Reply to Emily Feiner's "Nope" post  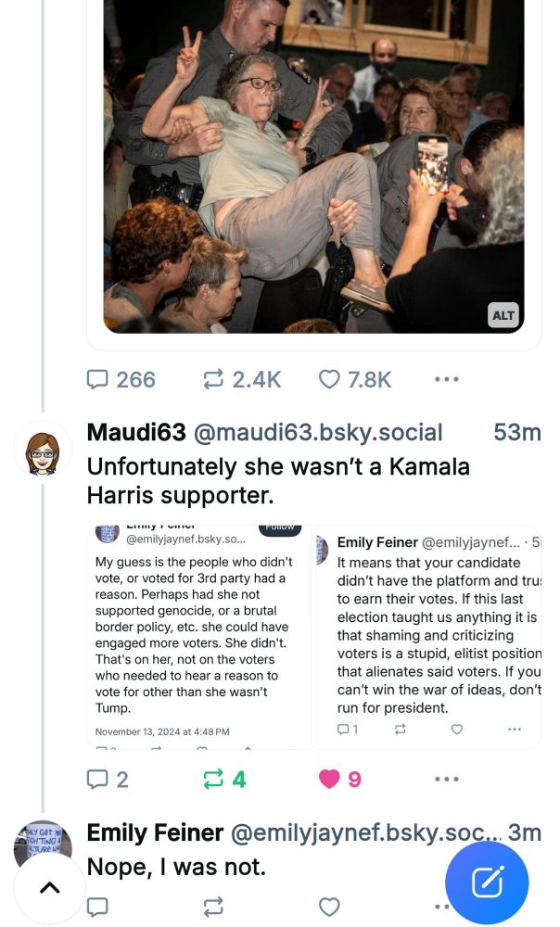click(97, 907)
